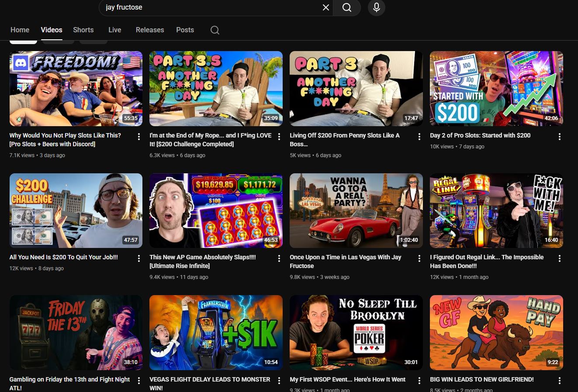Open title 'My First WSOP Event... Here's How It Went'
Screen dimensions: 578x392
348,379
